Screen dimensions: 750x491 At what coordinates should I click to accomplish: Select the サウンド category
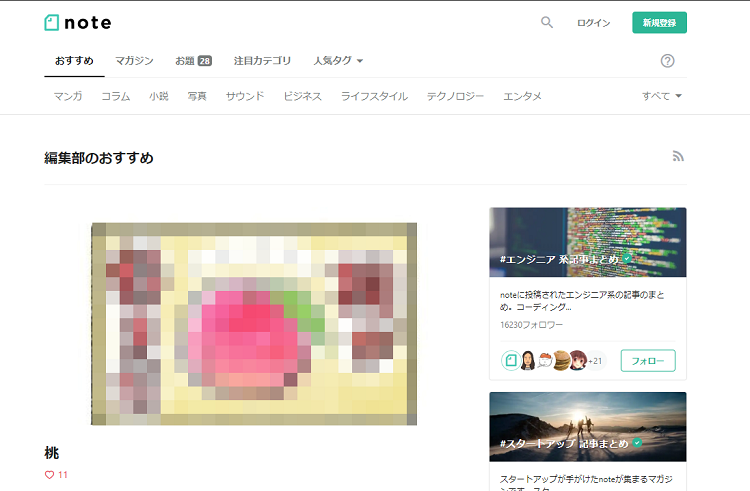(x=245, y=96)
